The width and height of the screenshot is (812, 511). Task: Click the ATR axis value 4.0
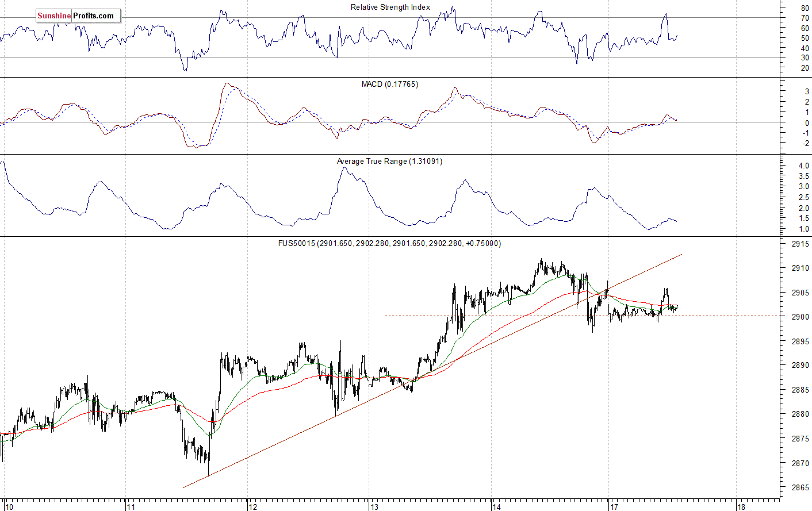[x=803, y=166]
